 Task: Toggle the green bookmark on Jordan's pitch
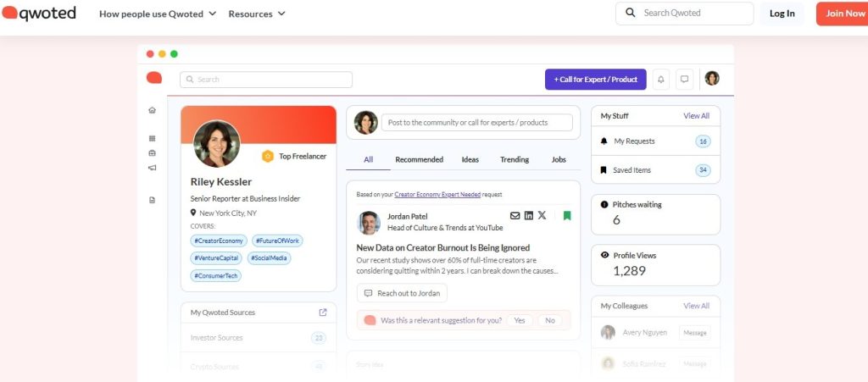pyautogui.click(x=567, y=216)
